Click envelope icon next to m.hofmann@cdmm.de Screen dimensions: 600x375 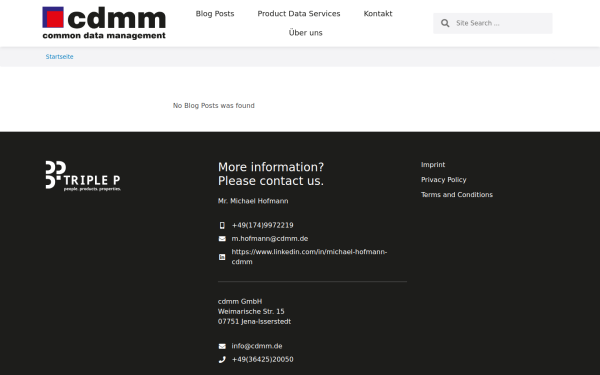[222, 239]
